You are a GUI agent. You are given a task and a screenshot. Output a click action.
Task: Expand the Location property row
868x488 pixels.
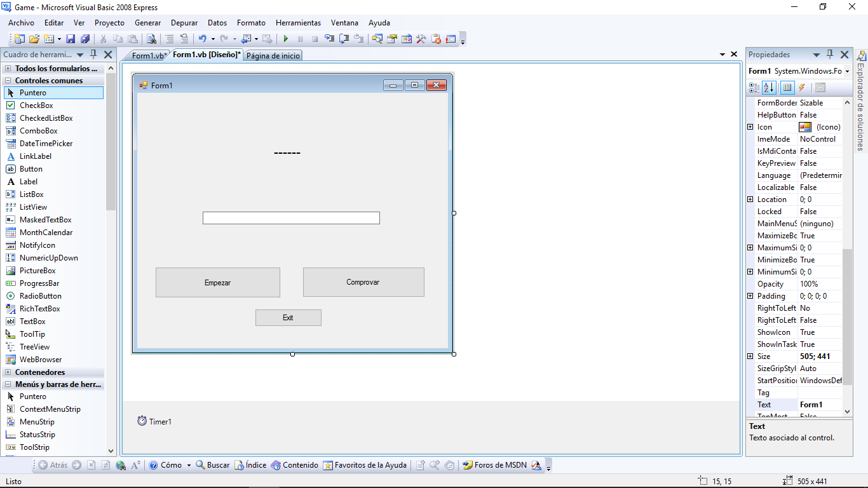point(750,200)
